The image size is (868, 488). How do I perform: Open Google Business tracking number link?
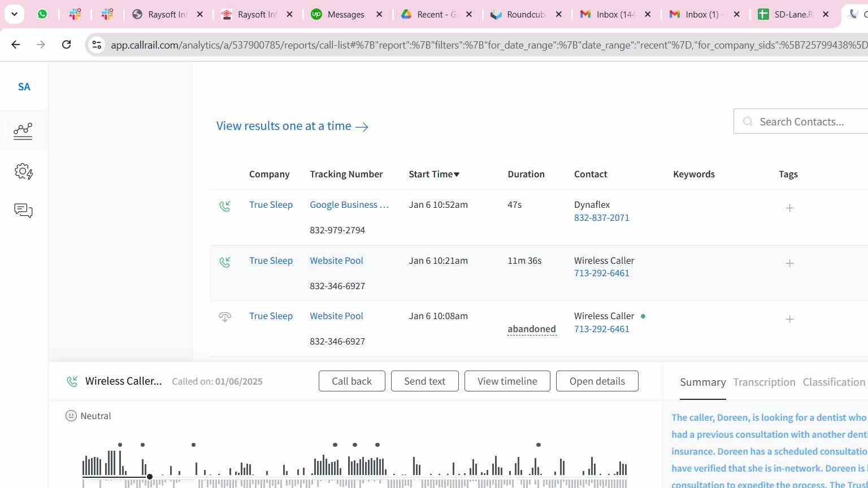tap(349, 204)
